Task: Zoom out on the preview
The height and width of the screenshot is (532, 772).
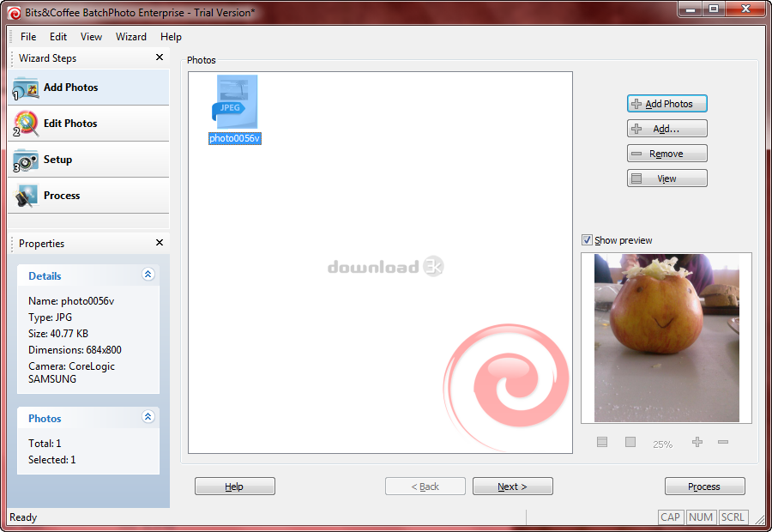Action: tap(723, 442)
